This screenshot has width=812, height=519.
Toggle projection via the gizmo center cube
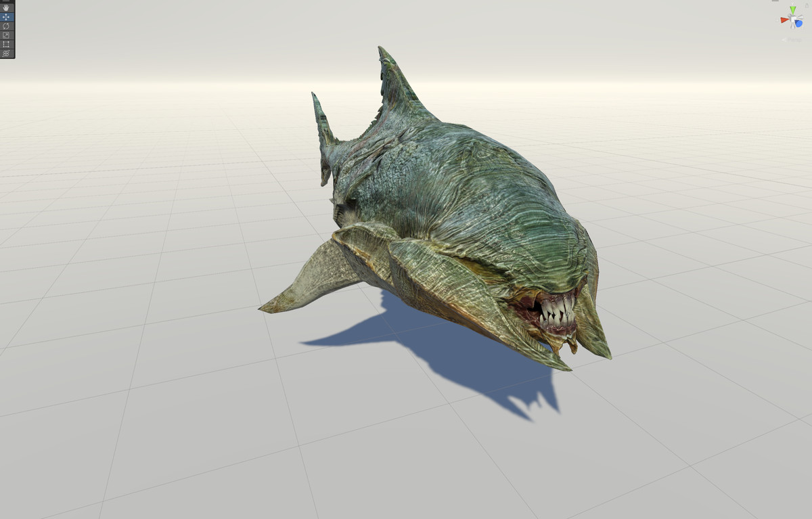[793, 20]
